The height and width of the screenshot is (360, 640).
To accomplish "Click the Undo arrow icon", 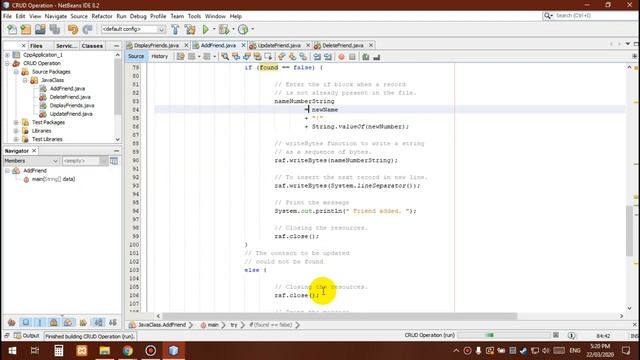I will [x=73, y=29].
